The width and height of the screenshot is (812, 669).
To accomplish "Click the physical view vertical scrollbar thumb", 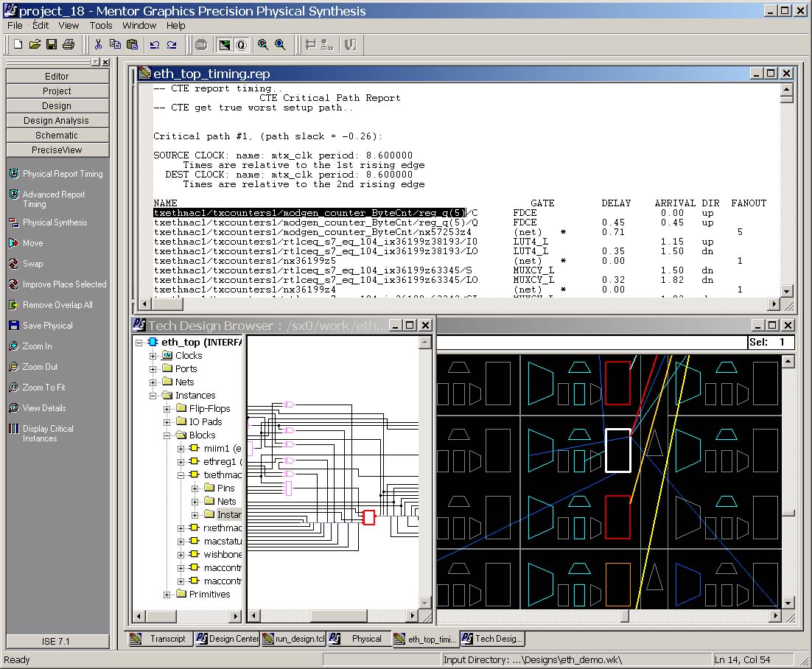I will 788,513.
